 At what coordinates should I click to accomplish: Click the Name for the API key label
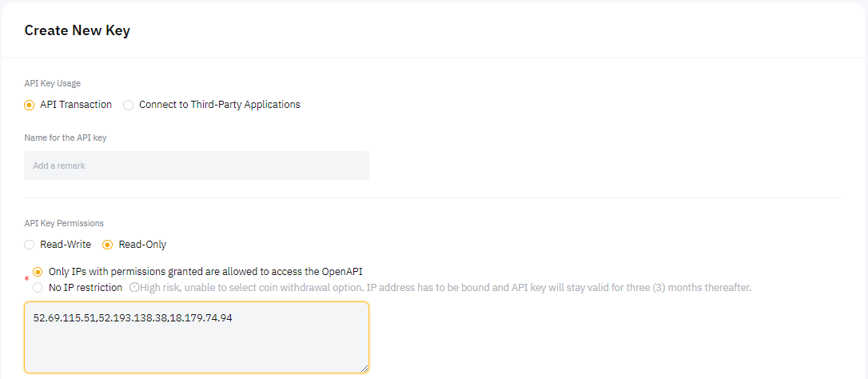(x=66, y=138)
